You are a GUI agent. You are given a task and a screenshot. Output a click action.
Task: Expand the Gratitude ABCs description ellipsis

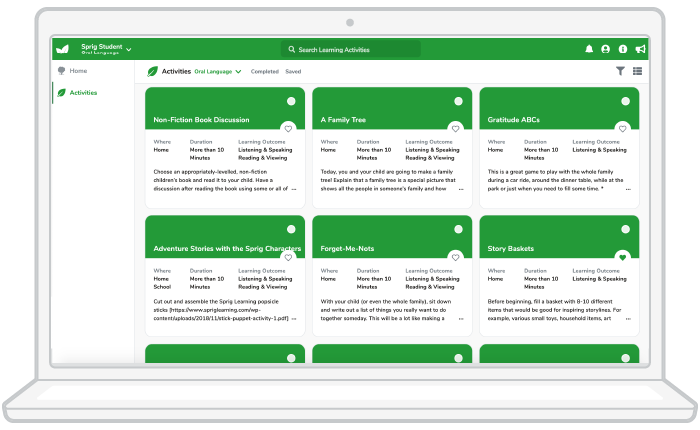tap(628, 188)
